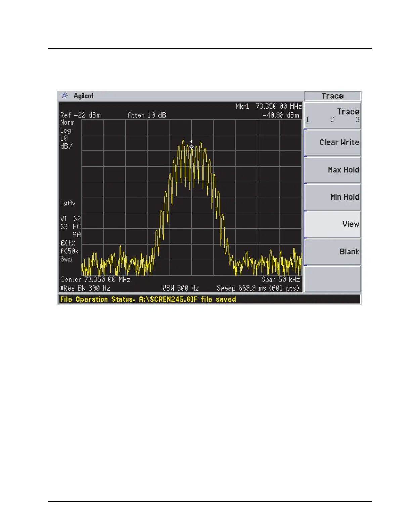411x532 pixels.
Task: Activate the Min Hold softkey
Action: (x=332, y=197)
